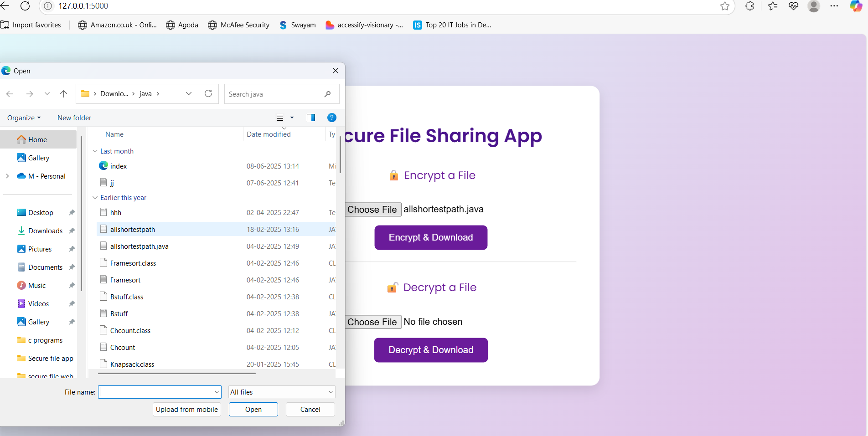Click the refresh icon in file dialog
This screenshot has height=436, width=868.
(208, 93)
